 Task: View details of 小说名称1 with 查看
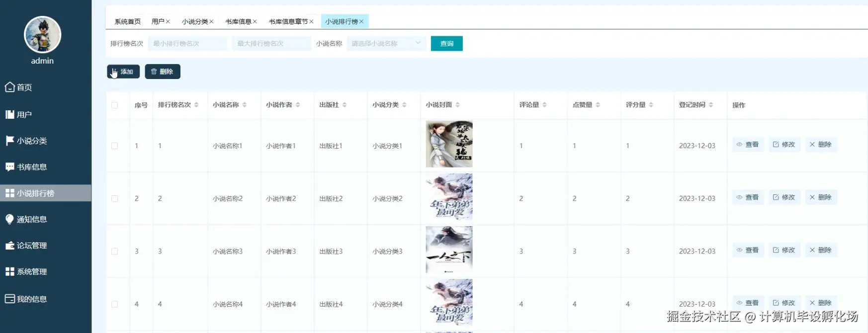[x=748, y=145]
